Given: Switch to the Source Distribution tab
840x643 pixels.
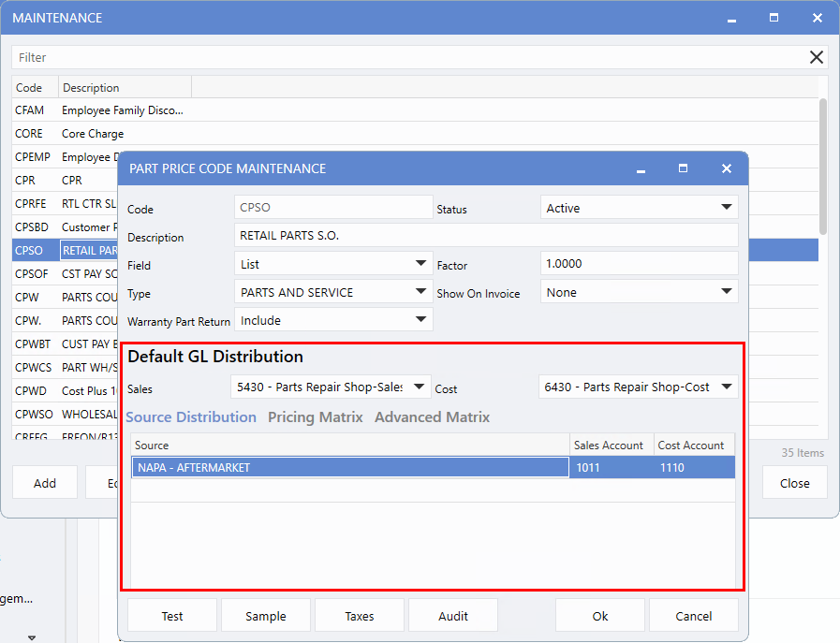Looking at the screenshot, I should pyautogui.click(x=191, y=417).
